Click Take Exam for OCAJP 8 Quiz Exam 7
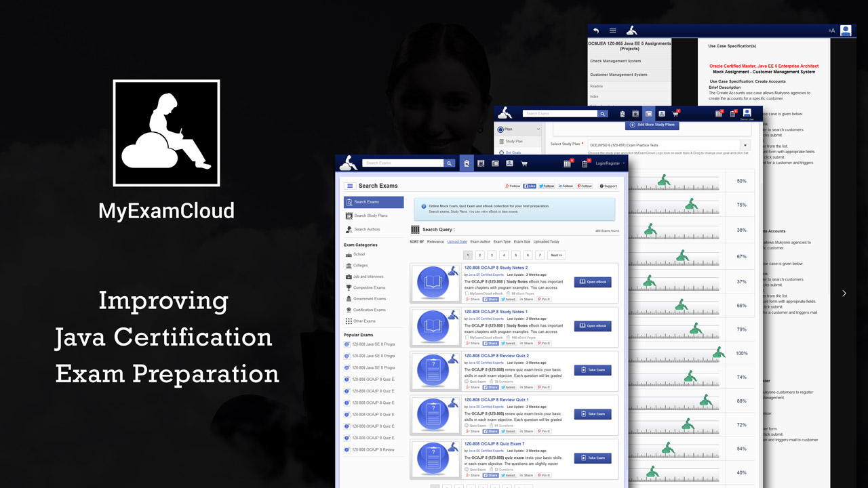Screen dimensions: 868x488 (593, 458)
